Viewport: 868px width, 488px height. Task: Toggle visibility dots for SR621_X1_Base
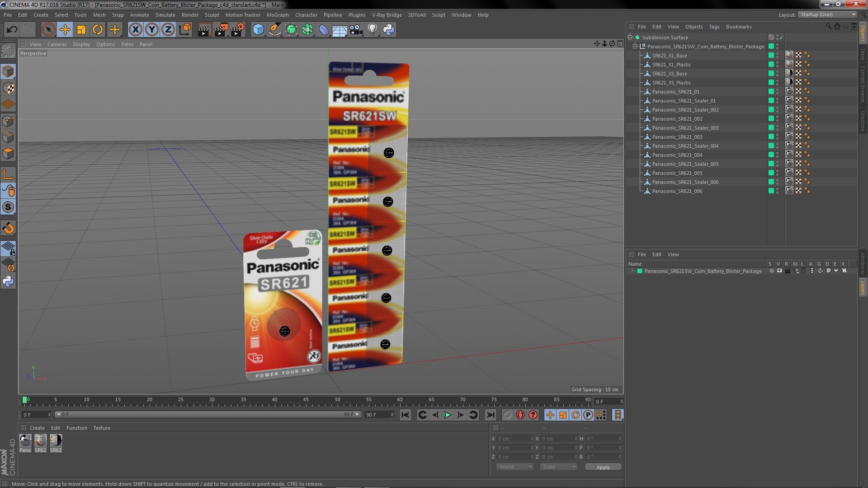click(777, 56)
